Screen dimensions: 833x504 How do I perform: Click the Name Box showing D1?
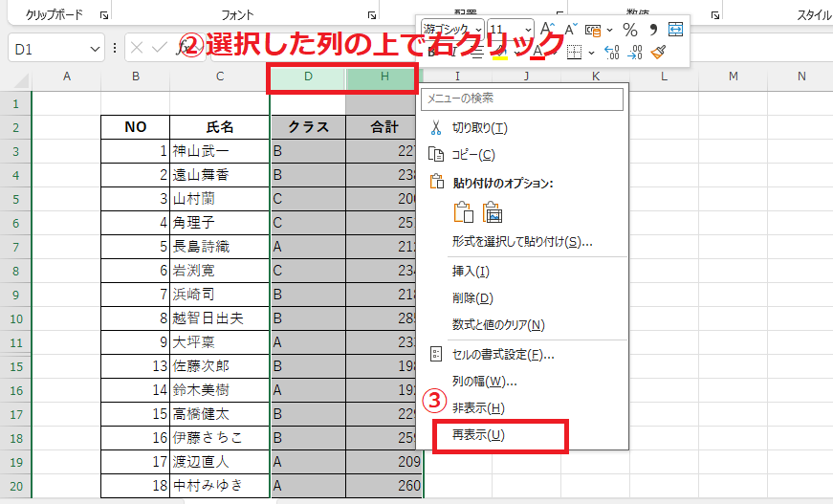point(49,49)
